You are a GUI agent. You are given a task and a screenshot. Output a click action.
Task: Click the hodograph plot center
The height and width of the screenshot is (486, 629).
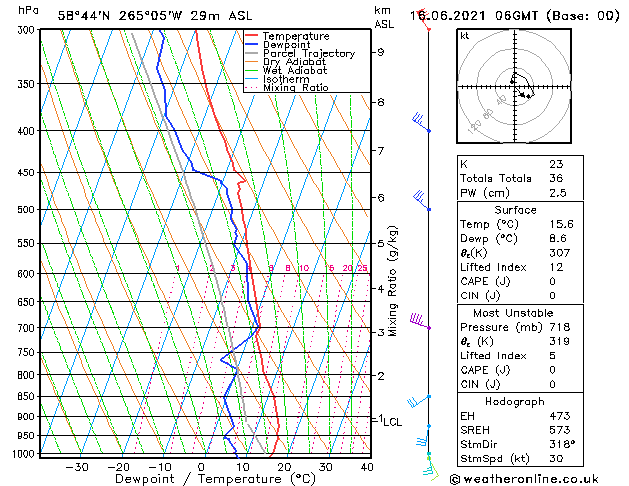tap(514, 87)
